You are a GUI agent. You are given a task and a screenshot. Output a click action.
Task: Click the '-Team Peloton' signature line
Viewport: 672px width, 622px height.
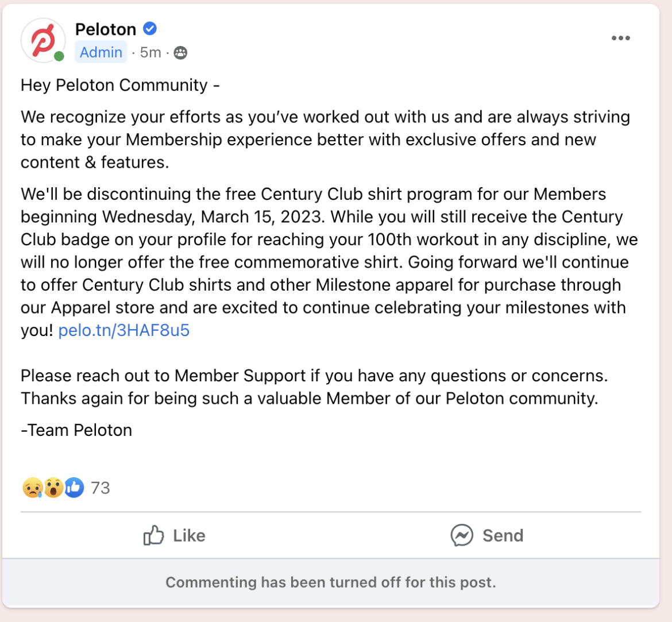click(x=76, y=430)
